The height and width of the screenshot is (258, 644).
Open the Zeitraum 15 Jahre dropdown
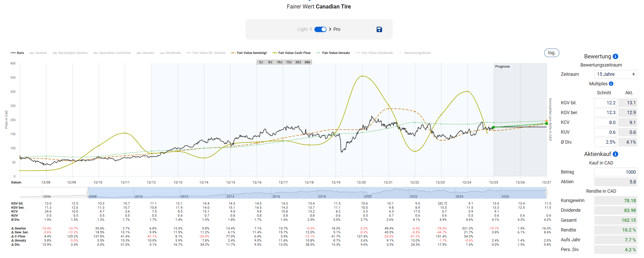tap(615, 74)
